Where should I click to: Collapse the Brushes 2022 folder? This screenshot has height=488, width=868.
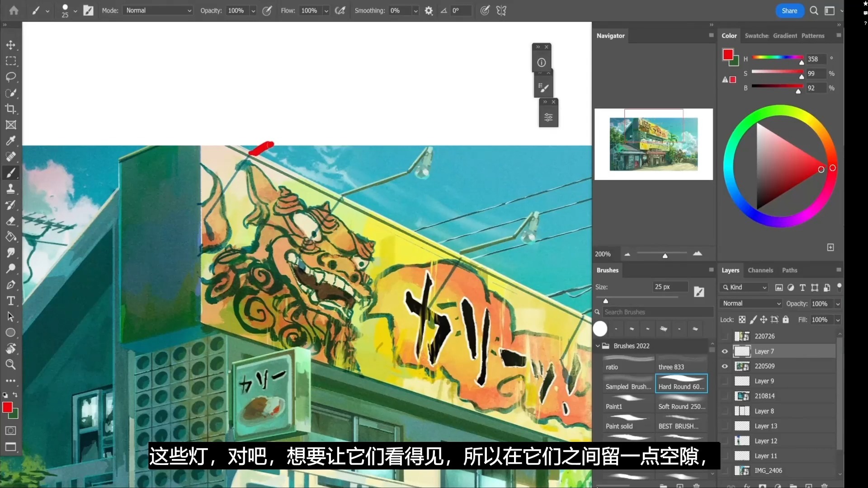[598, 346]
